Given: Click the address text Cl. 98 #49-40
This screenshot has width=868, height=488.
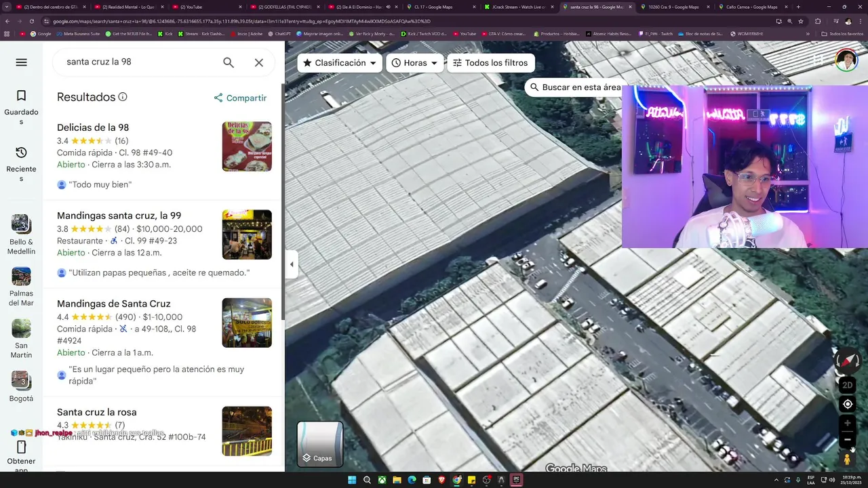Looking at the screenshot, I should pos(146,152).
